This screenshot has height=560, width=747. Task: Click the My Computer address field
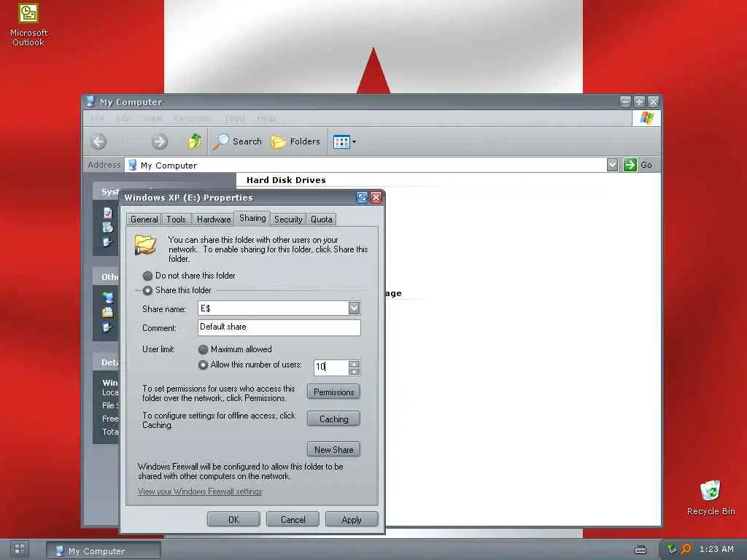[366, 166]
